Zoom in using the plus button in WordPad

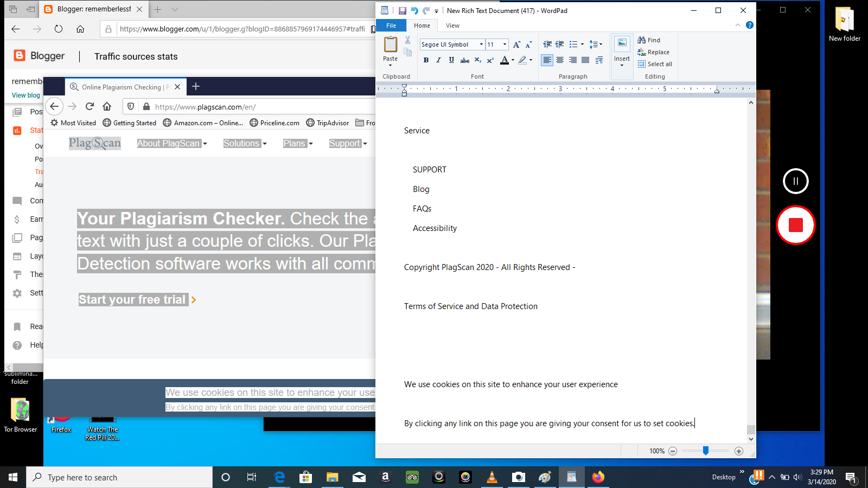[x=739, y=451]
